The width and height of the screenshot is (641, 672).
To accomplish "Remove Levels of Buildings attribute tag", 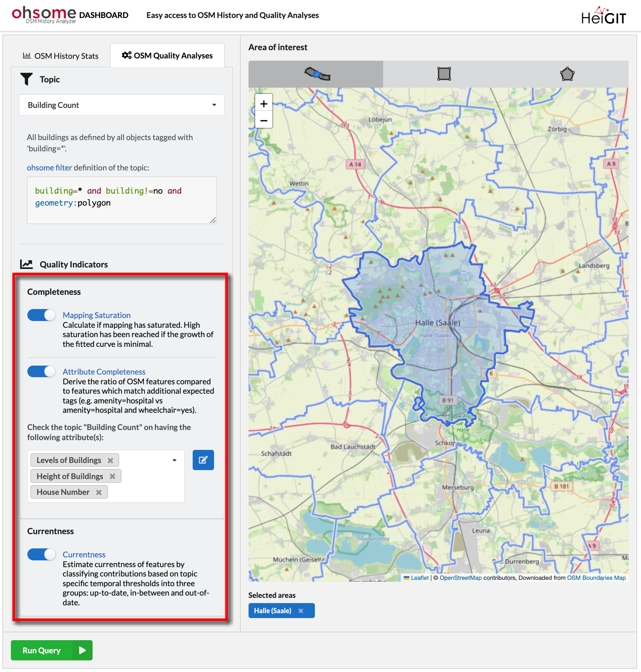I will (x=110, y=460).
